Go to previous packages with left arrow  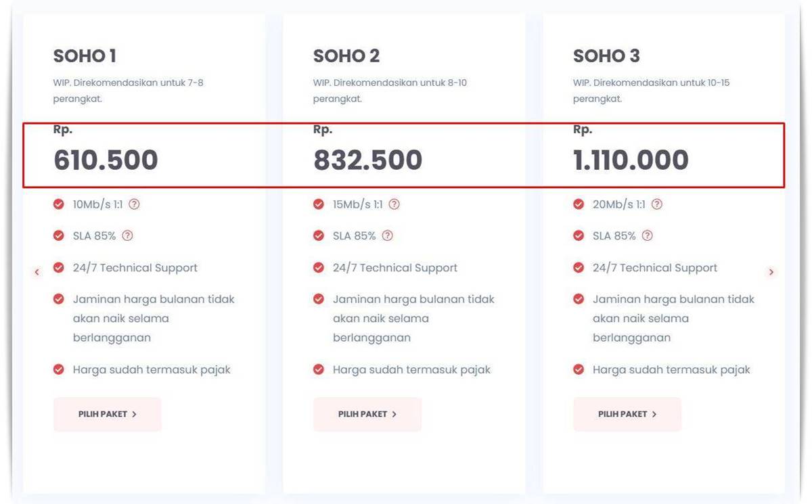(x=37, y=273)
